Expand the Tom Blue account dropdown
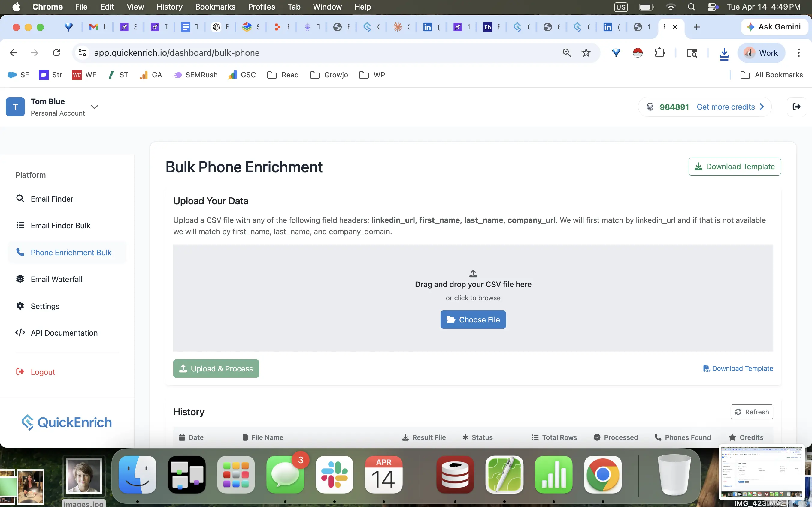The image size is (812, 507). pyautogui.click(x=95, y=107)
